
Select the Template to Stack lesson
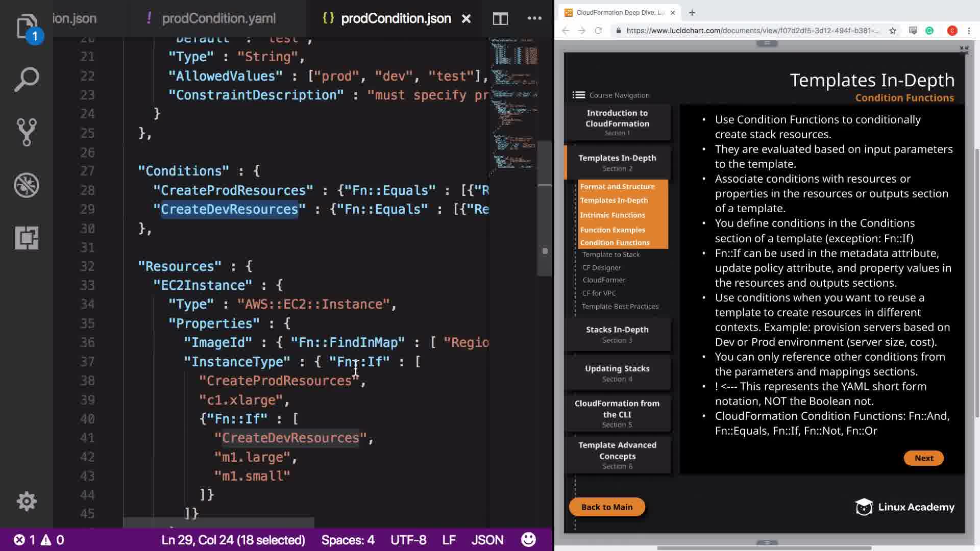(610, 255)
